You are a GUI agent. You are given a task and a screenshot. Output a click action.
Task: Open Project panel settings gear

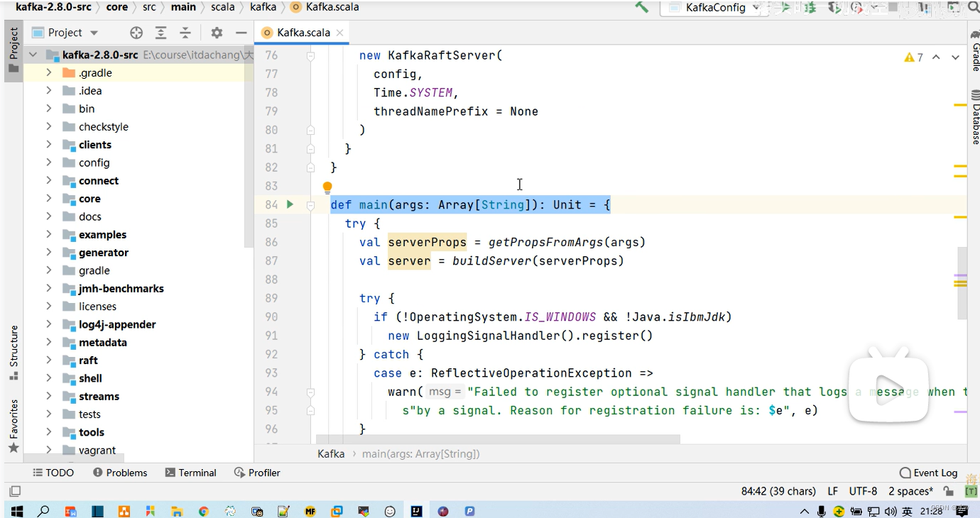(217, 33)
